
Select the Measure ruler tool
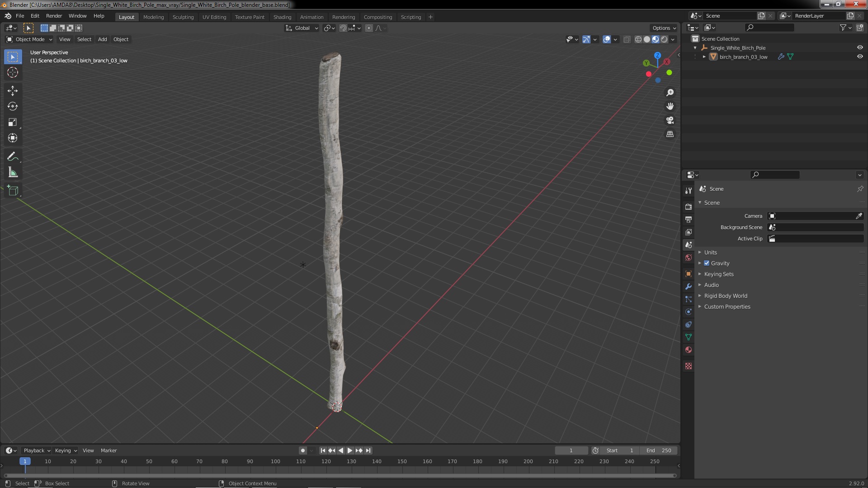13,173
